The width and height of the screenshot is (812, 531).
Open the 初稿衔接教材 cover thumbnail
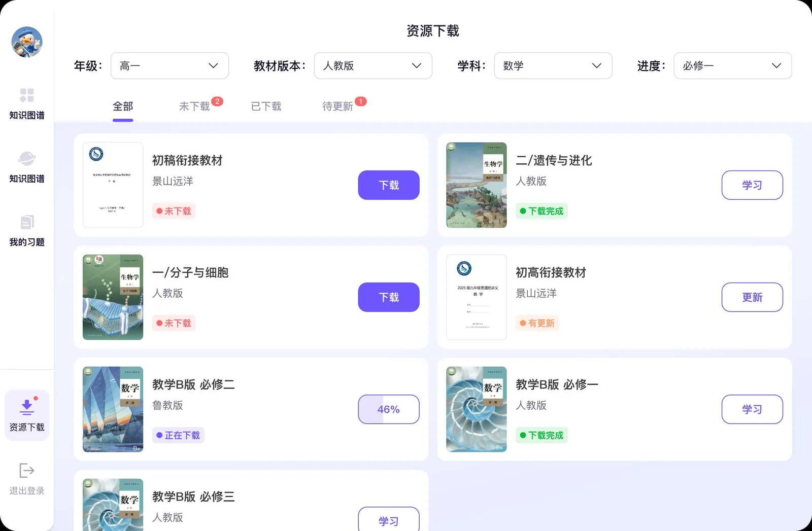pos(113,185)
